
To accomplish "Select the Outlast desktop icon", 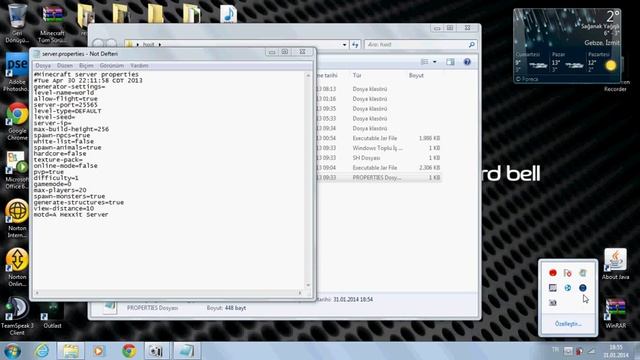I will coord(52,315).
